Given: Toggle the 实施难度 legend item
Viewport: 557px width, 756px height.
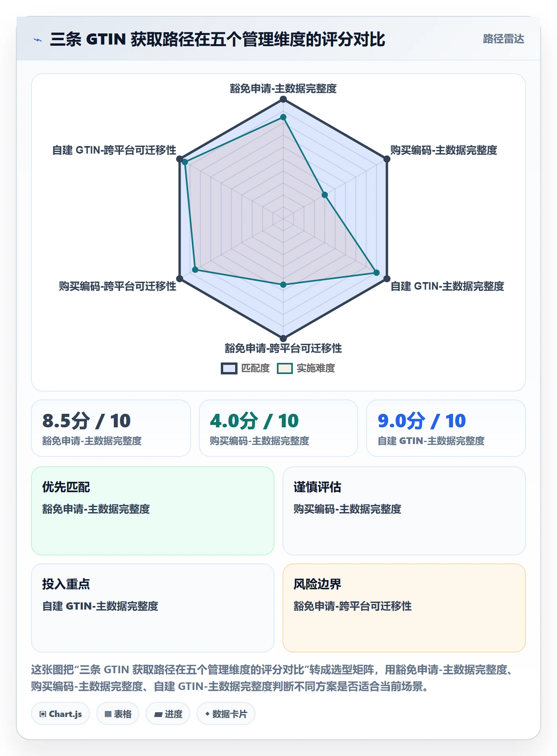Looking at the screenshot, I should coord(306,368).
